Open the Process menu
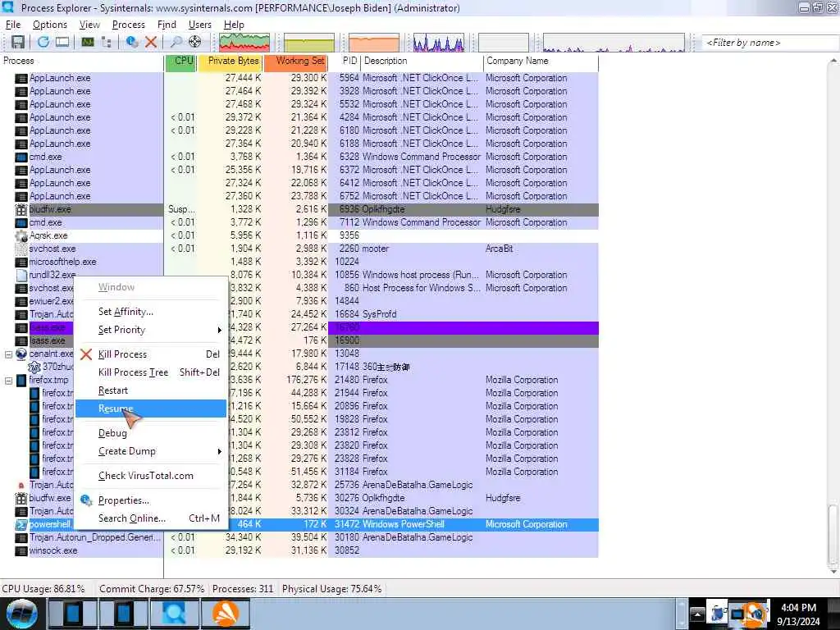Viewport: 840px width, 630px height. tap(129, 25)
